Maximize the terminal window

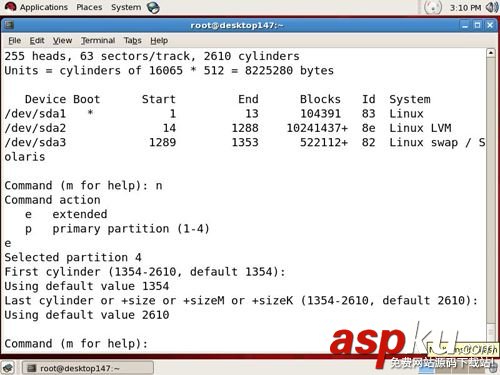tap(477, 25)
